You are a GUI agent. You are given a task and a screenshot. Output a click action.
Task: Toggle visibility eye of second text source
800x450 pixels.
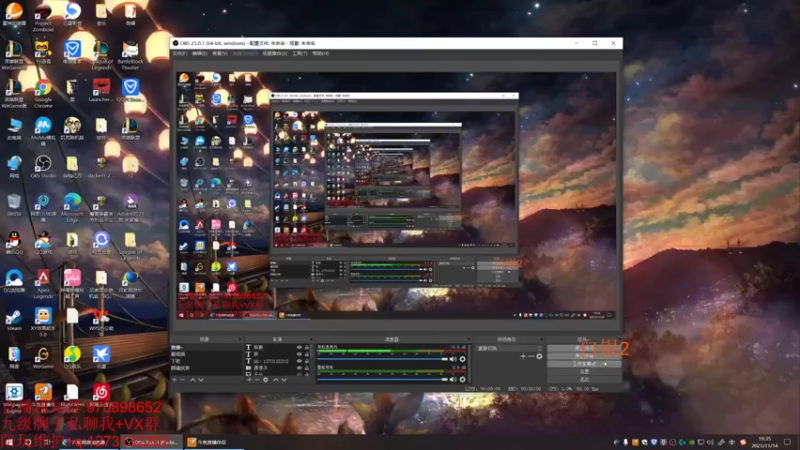click(x=299, y=354)
